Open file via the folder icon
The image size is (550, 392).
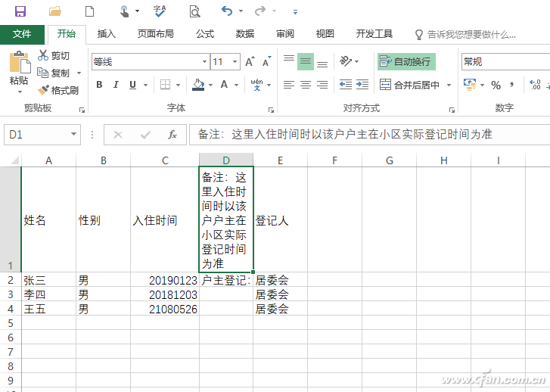(x=54, y=11)
